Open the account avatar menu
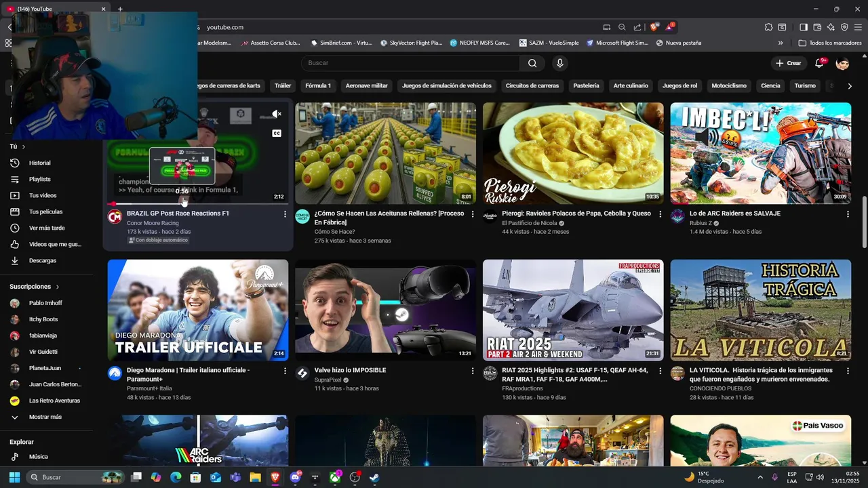Screen dimensions: 868x488 click(x=842, y=63)
